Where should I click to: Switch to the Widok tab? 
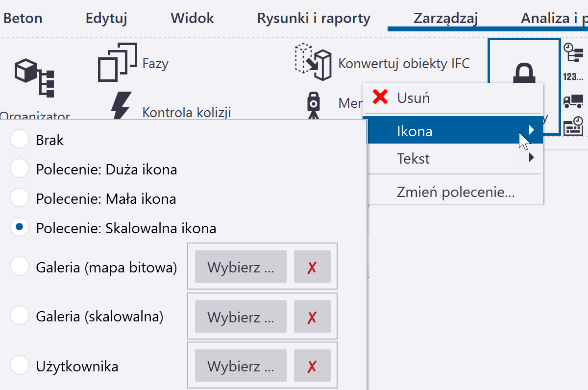tap(192, 19)
